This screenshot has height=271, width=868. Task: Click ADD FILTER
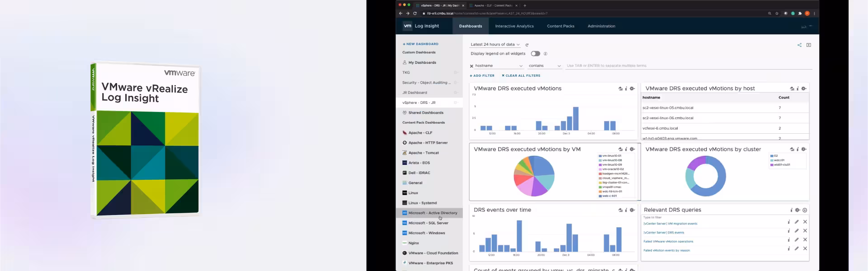click(482, 75)
